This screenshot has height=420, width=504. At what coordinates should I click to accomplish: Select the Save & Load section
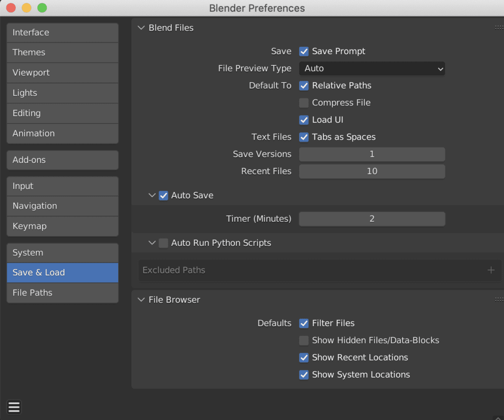point(63,272)
